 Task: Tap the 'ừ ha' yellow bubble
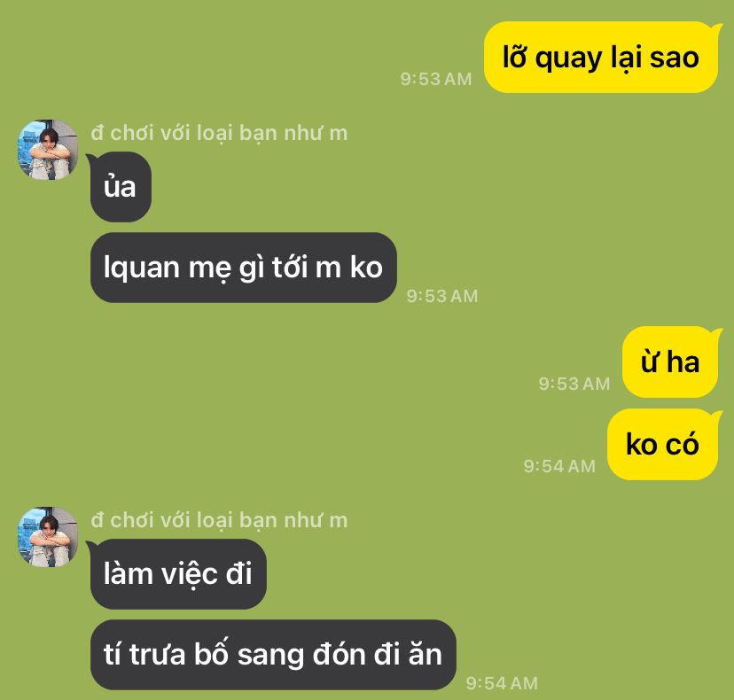point(670,362)
